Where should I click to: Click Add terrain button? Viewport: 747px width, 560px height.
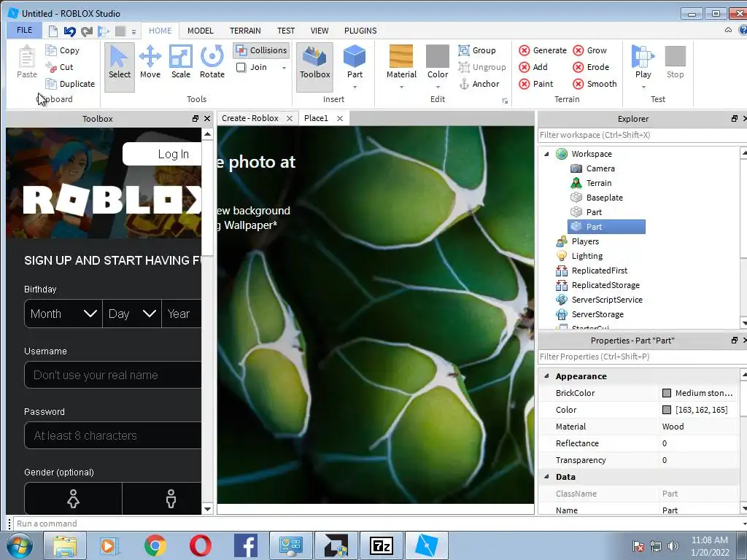533,67
